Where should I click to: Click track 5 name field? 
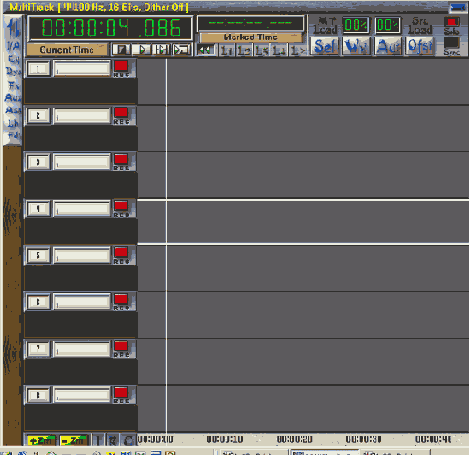click(x=82, y=256)
